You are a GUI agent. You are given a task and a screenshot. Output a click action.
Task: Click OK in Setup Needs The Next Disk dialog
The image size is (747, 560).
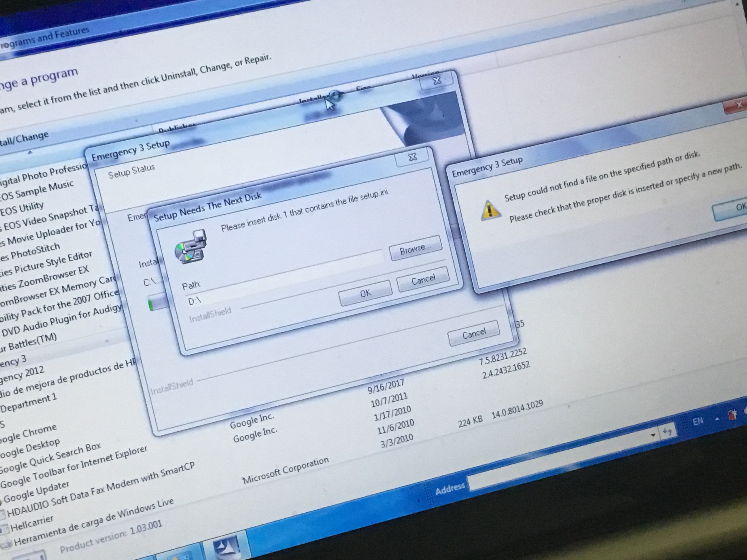click(365, 293)
